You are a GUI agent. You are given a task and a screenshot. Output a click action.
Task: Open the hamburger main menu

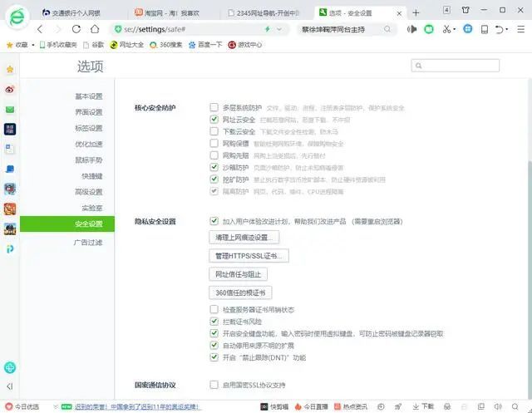point(521,30)
